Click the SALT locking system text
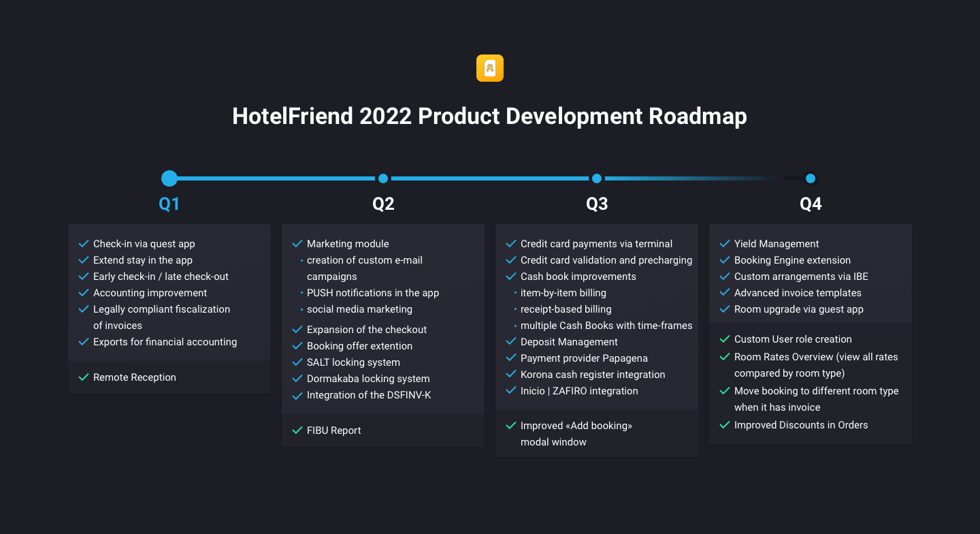Viewport: 980px width, 534px height. click(x=353, y=362)
